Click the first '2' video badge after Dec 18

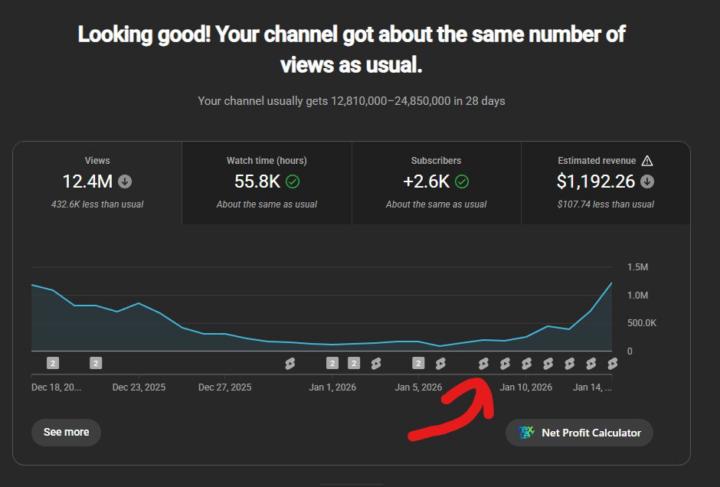click(53, 364)
